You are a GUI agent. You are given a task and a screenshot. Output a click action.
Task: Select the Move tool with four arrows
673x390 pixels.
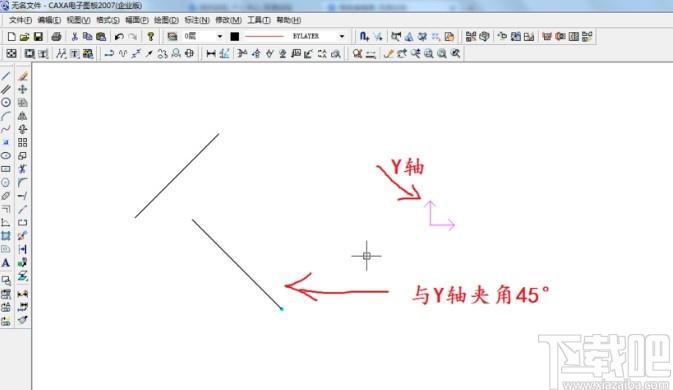(x=23, y=89)
